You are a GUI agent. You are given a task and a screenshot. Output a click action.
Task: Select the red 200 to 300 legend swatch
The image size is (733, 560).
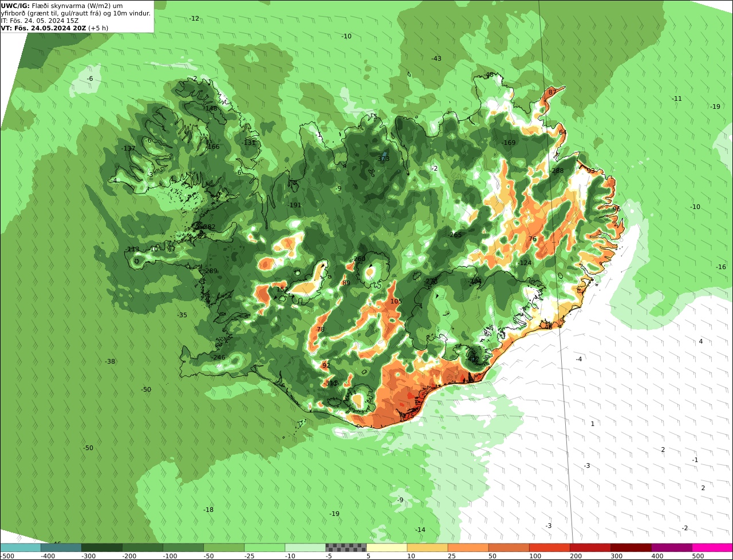pyautogui.click(x=590, y=547)
